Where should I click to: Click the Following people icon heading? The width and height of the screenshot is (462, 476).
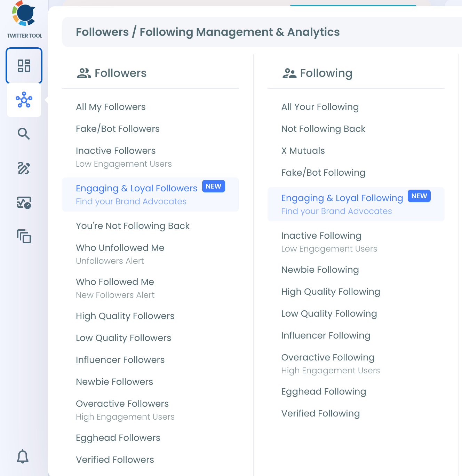[289, 73]
